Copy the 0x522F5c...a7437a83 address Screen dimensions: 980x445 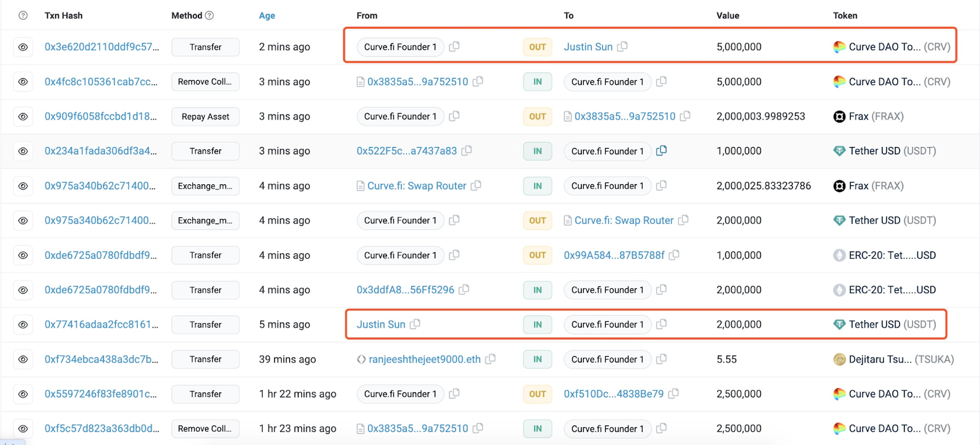click(467, 151)
